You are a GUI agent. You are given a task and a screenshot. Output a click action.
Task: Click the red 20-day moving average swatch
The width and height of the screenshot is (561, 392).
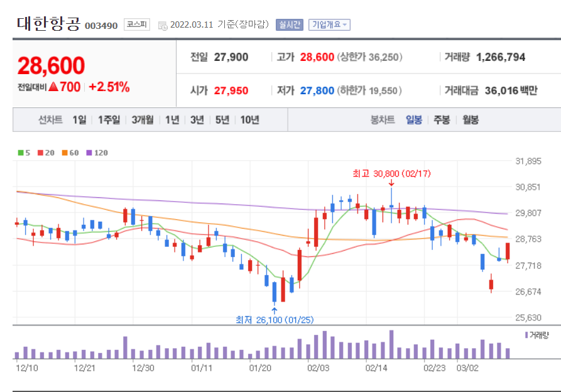coord(40,153)
